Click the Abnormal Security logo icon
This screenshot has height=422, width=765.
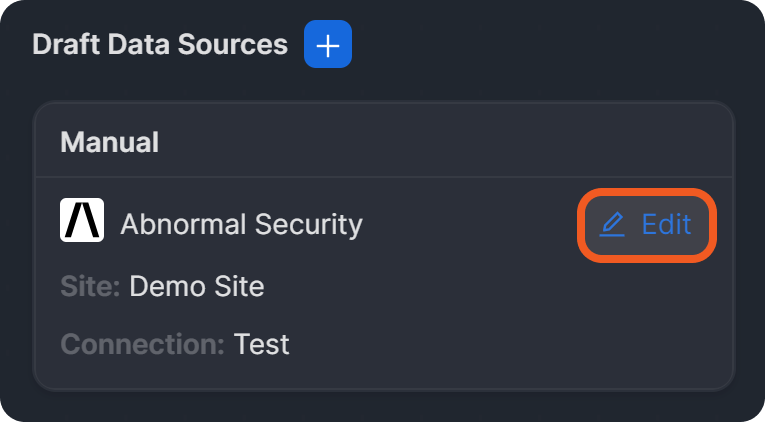[x=82, y=221]
